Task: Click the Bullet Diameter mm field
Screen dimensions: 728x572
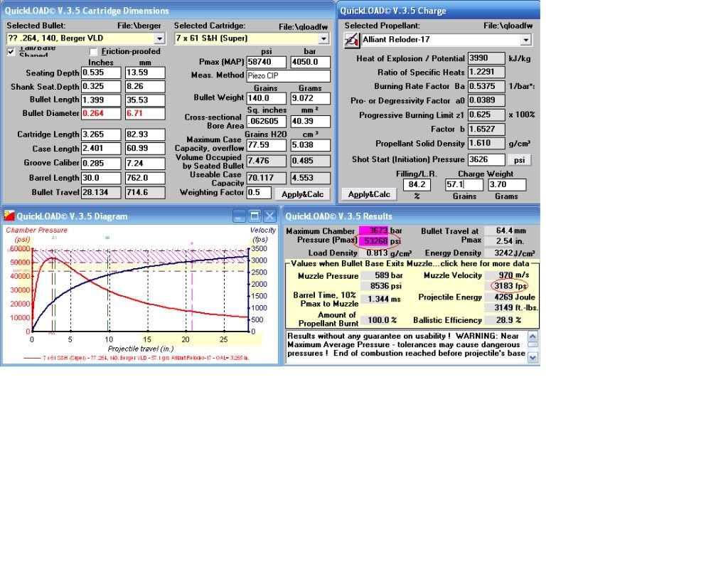Action: click(145, 113)
